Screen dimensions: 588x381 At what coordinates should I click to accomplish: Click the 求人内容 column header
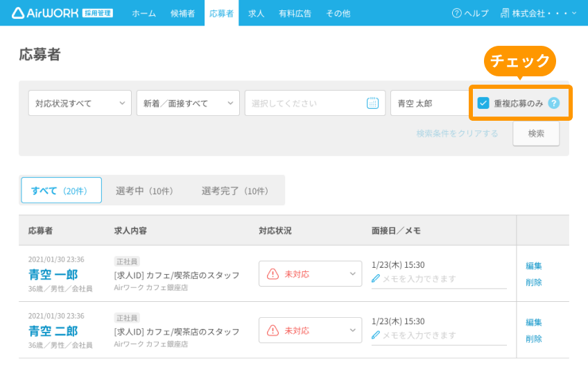[130, 230]
